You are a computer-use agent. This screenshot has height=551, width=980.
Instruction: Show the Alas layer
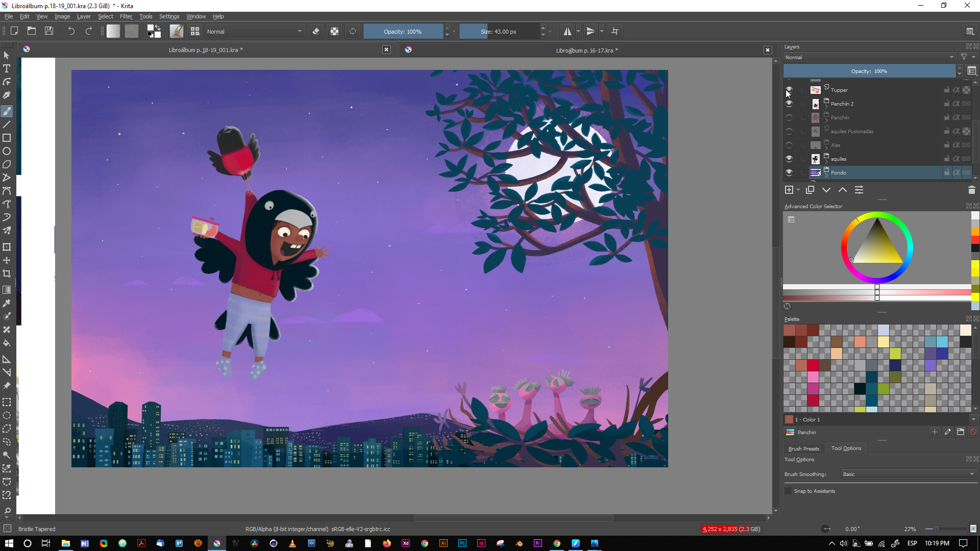click(789, 145)
